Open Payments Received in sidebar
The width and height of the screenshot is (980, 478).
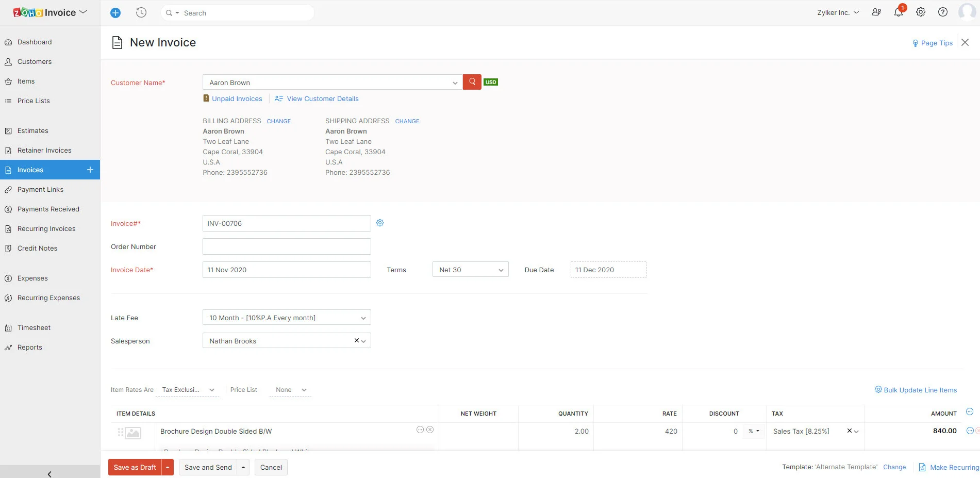pos(48,209)
